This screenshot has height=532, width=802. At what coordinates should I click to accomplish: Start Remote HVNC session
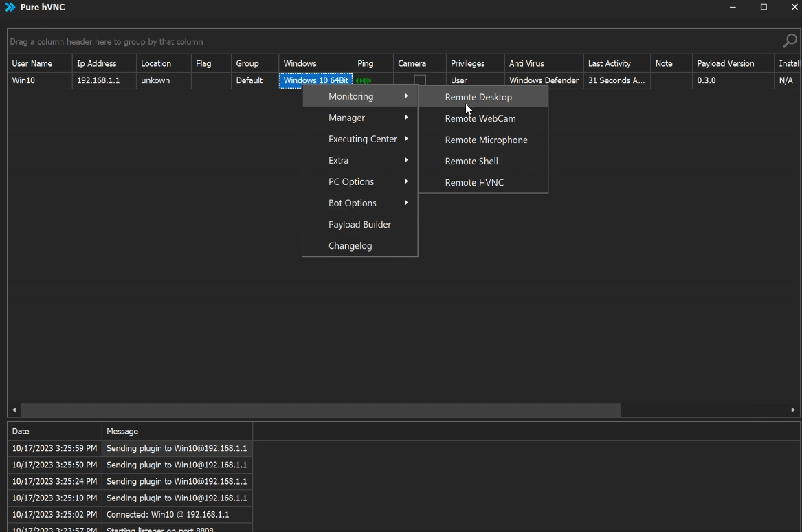pos(483,182)
